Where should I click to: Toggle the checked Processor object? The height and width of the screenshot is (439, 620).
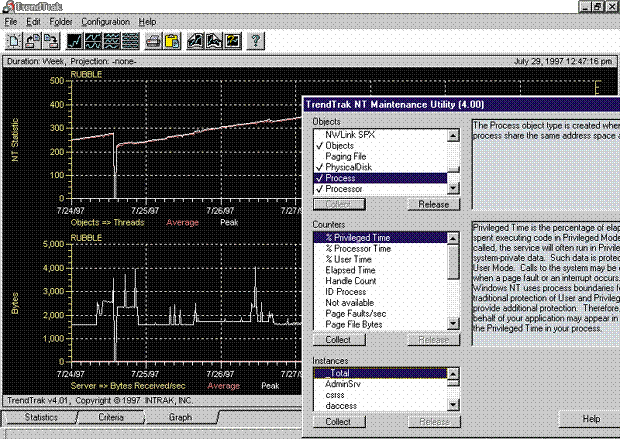(x=380, y=189)
